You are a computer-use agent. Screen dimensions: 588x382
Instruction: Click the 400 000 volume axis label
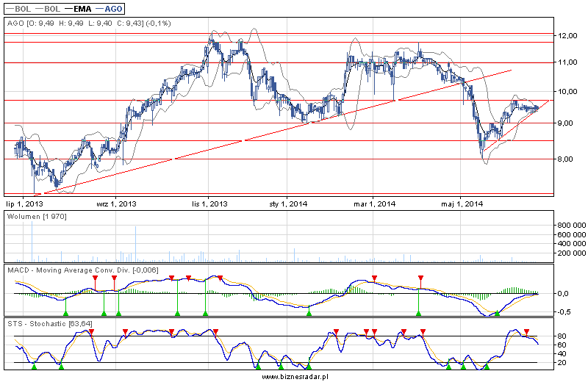[572, 244]
